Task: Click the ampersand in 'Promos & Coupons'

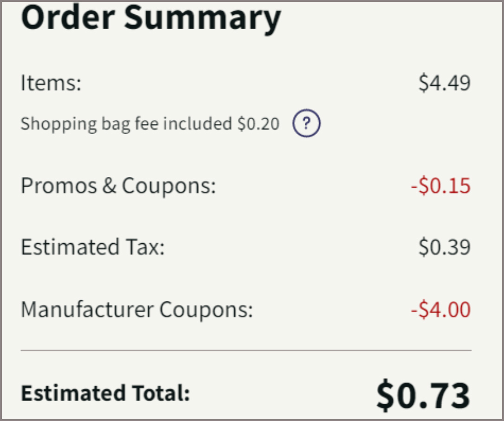Action: click(x=109, y=186)
